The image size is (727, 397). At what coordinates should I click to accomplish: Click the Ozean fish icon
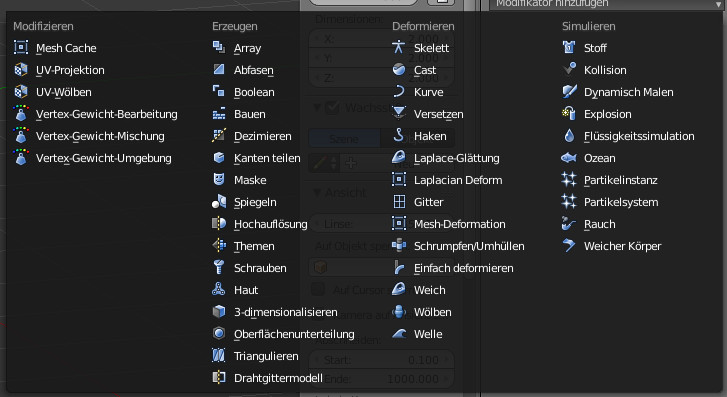point(569,158)
